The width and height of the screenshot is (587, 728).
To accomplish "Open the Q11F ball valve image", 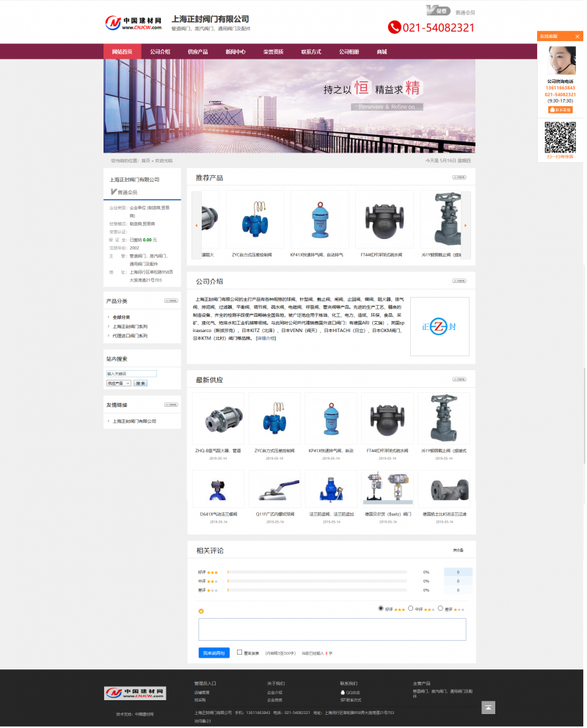I will point(274,489).
